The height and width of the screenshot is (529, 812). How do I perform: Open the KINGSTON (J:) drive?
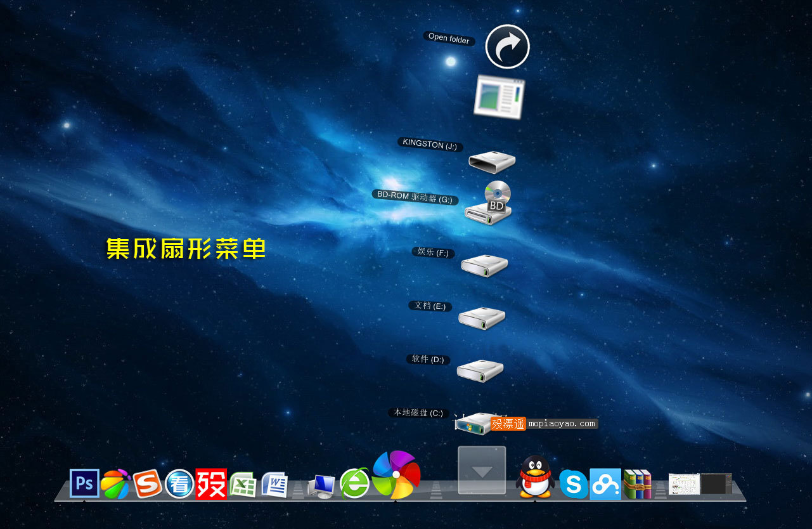point(492,162)
